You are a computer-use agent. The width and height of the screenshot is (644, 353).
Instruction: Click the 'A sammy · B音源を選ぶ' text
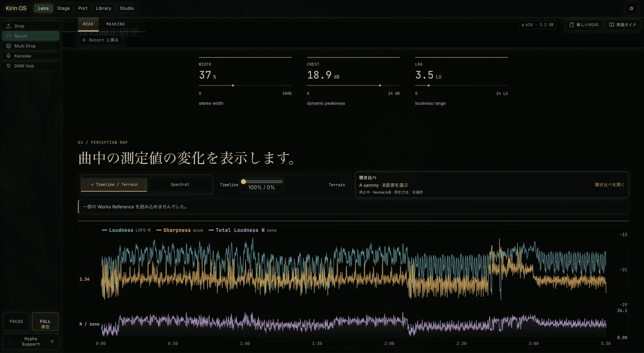[384, 185]
